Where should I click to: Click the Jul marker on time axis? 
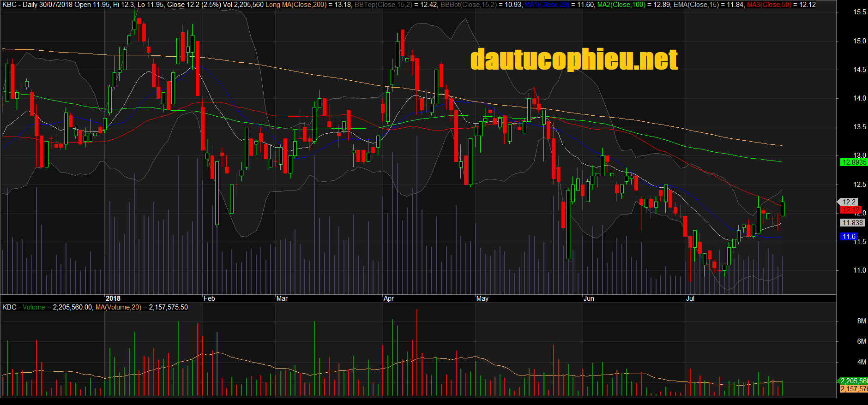690,298
